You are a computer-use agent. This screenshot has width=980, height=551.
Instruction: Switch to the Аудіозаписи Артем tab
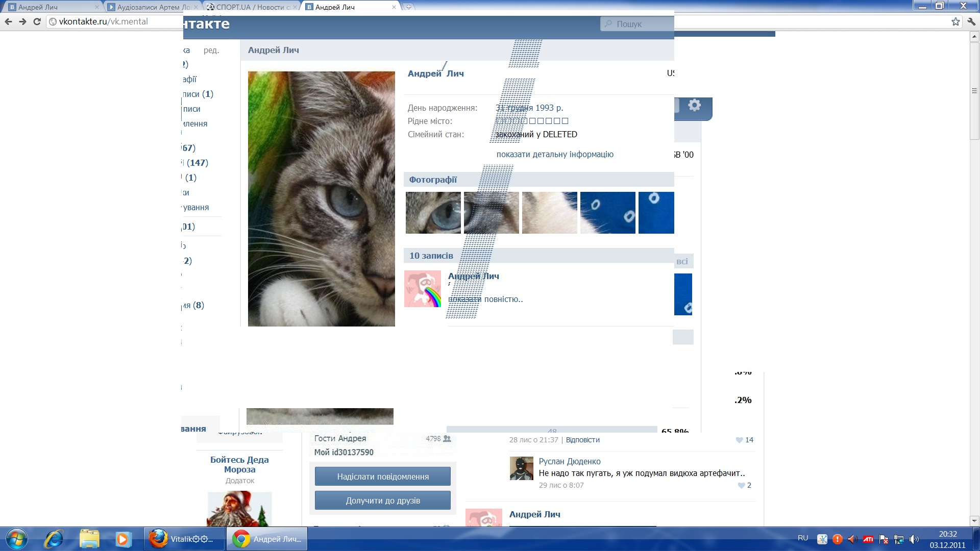[x=154, y=7]
